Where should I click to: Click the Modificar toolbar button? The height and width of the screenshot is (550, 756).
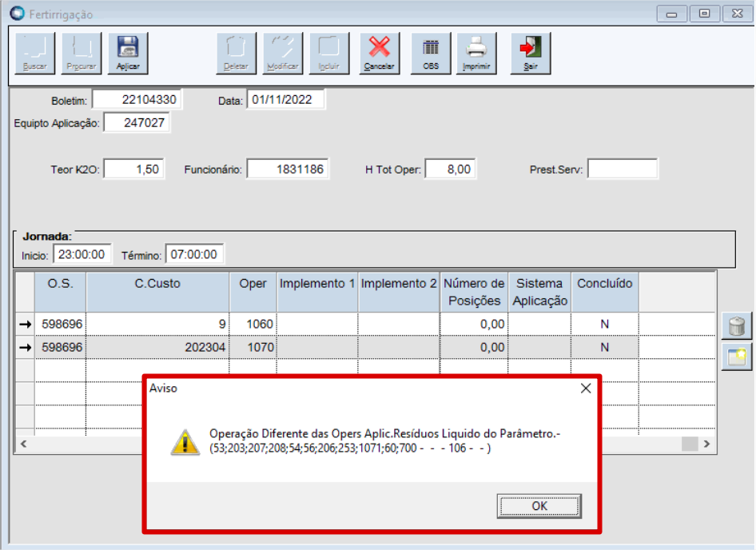coord(283,53)
